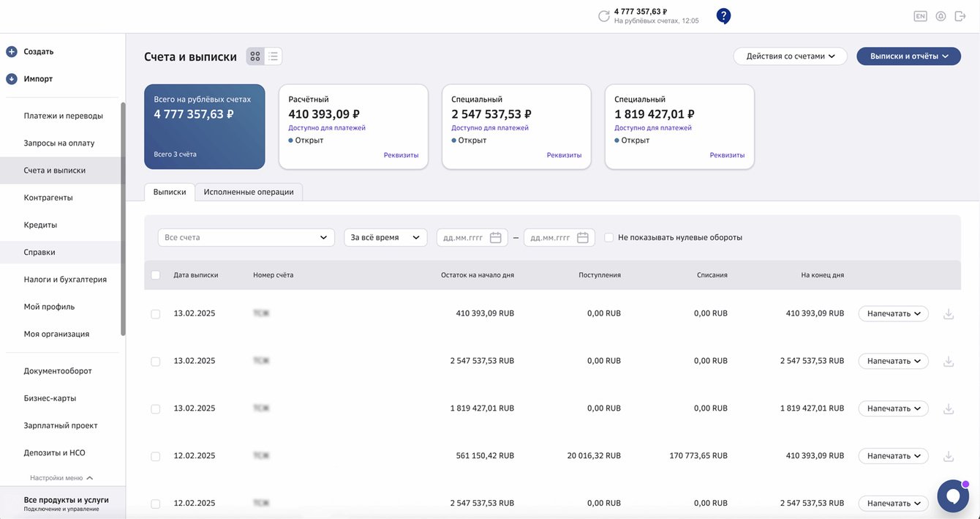Open the chat support bubble
The height and width of the screenshot is (519, 980).
click(x=953, y=496)
